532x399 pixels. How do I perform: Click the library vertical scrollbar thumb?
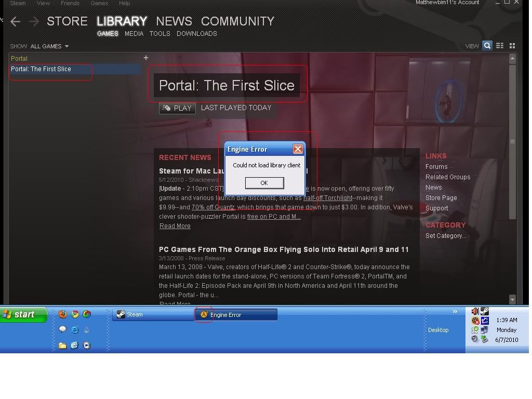(x=512, y=141)
